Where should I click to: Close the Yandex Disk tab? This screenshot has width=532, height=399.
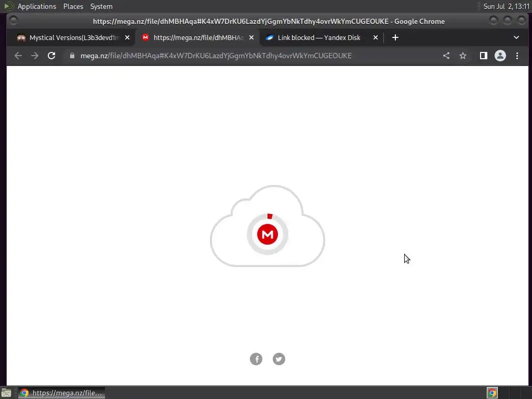[376, 37]
